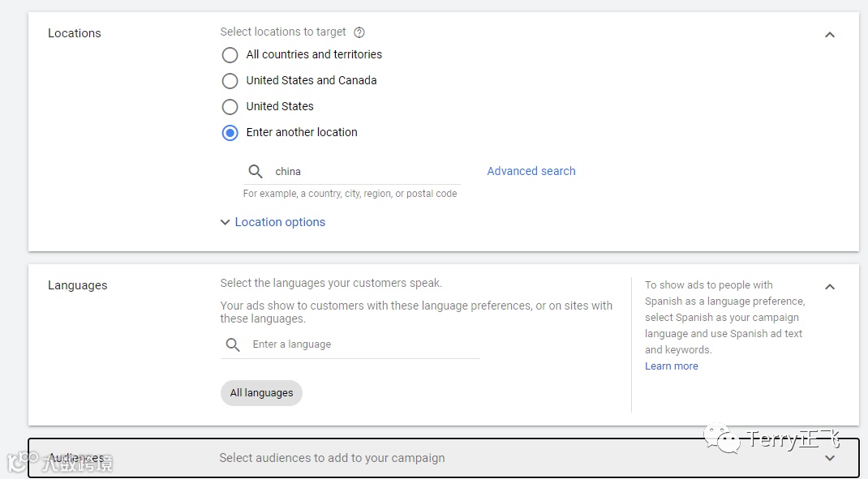Viewport: 868px width, 479px height.
Task: Expand Location options
Action: coord(273,222)
